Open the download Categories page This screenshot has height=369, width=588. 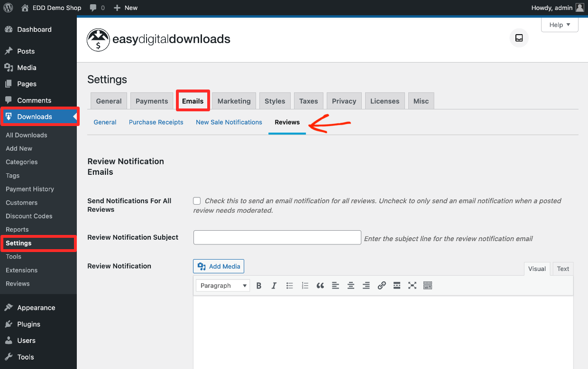[x=22, y=162]
